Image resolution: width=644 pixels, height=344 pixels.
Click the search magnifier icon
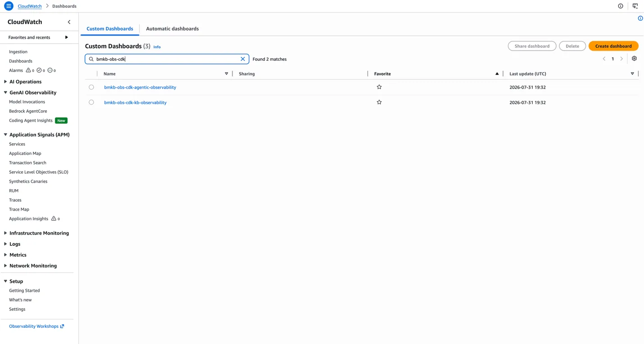tap(91, 59)
